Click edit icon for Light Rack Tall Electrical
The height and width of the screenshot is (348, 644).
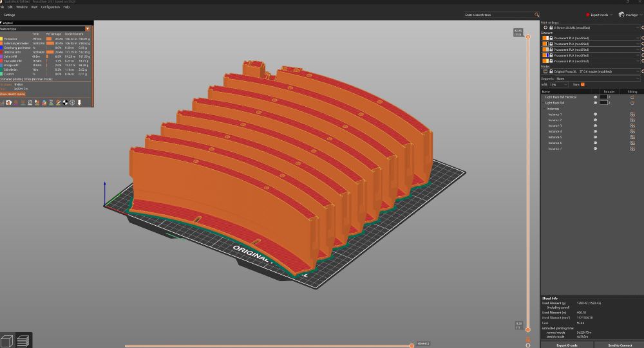point(632,97)
